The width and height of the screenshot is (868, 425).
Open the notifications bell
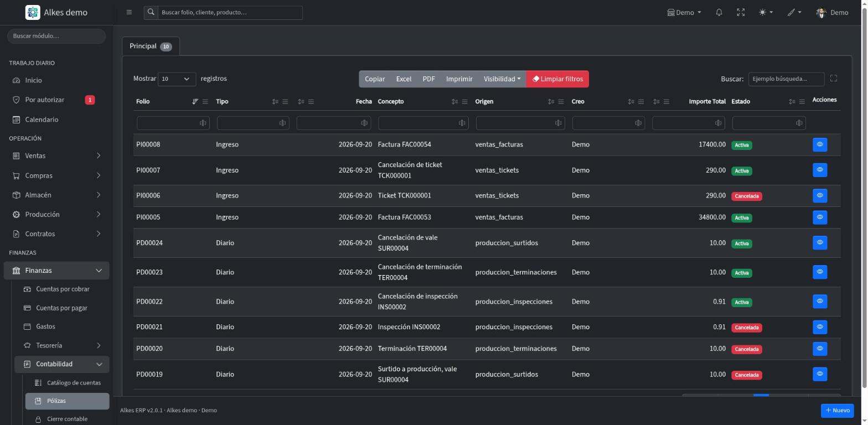coord(719,12)
